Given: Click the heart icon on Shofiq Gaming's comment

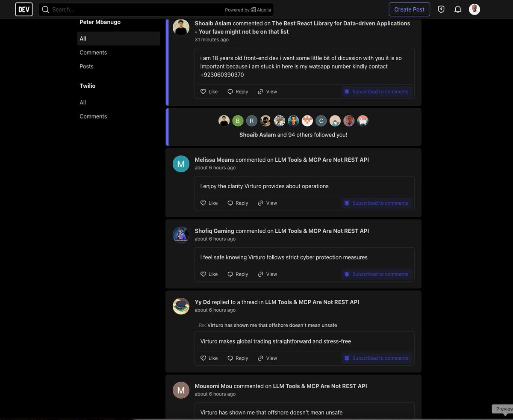Looking at the screenshot, I should [x=203, y=274].
